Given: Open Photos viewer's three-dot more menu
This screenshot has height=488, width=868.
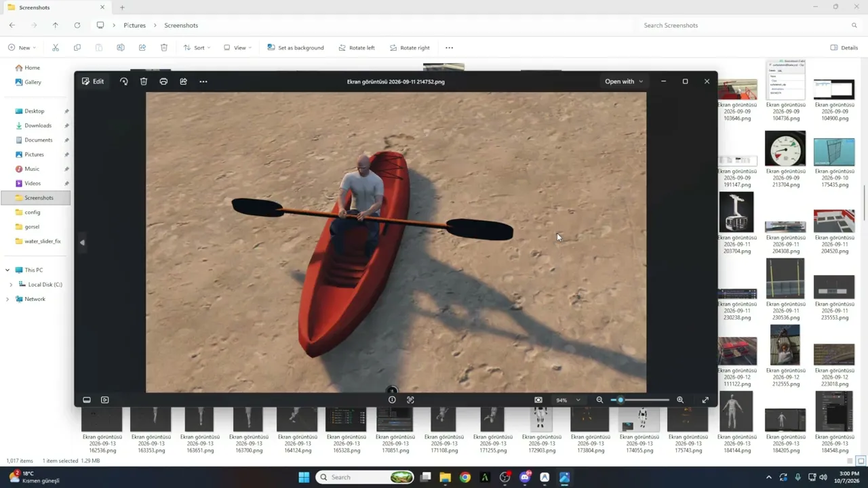Looking at the screenshot, I should click(x=203, y=81).
